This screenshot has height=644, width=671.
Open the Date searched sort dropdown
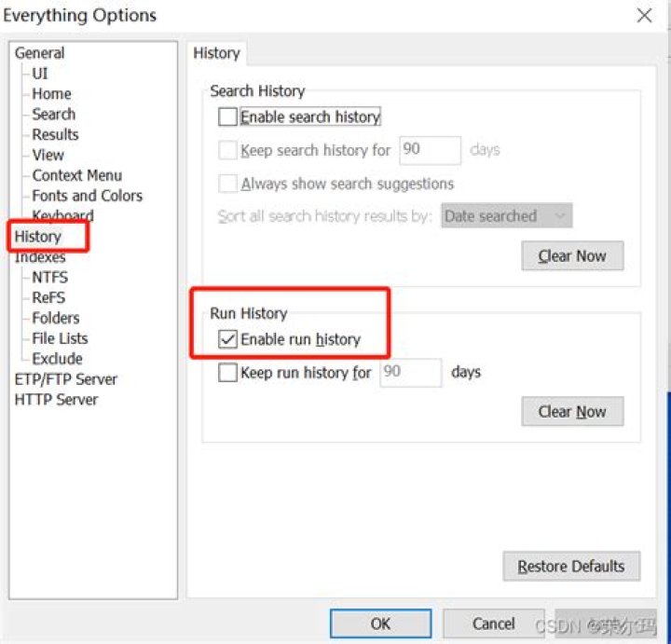point(507,215)
